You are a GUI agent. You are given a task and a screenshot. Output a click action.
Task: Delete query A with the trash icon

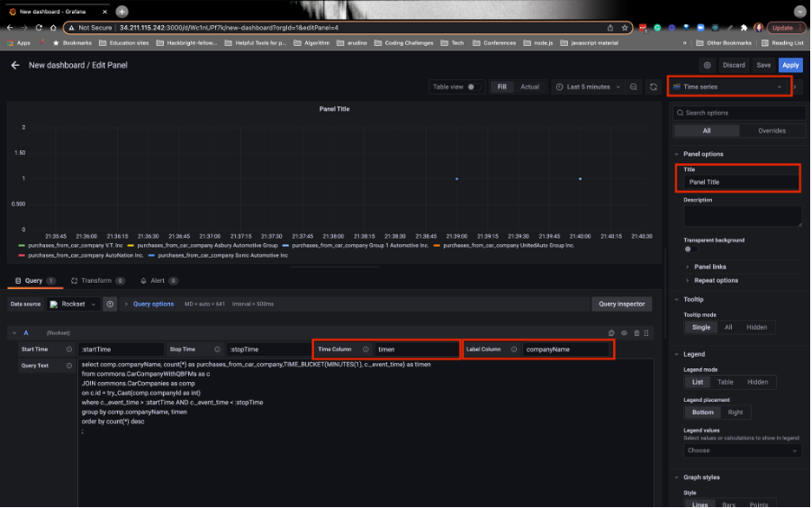(636, 333)
